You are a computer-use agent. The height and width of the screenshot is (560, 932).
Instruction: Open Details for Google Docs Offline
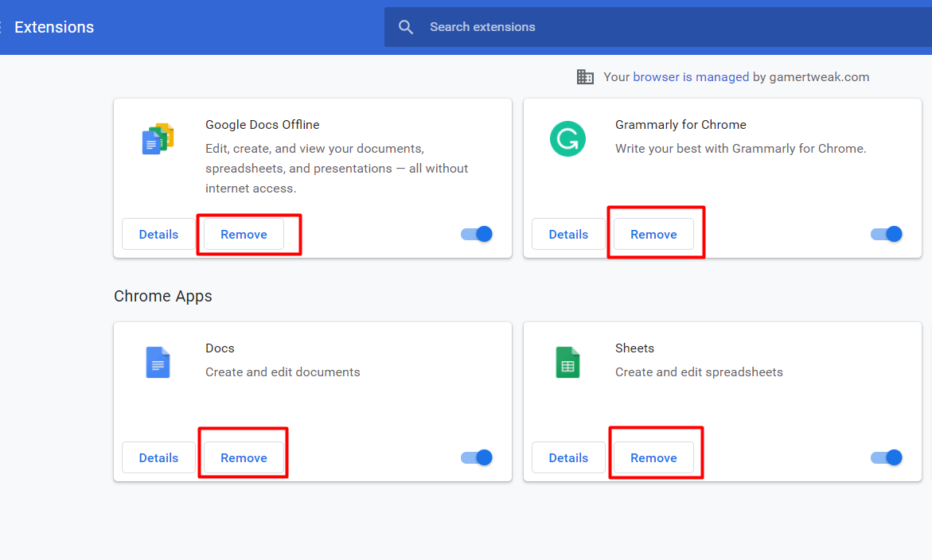(158, 234)
